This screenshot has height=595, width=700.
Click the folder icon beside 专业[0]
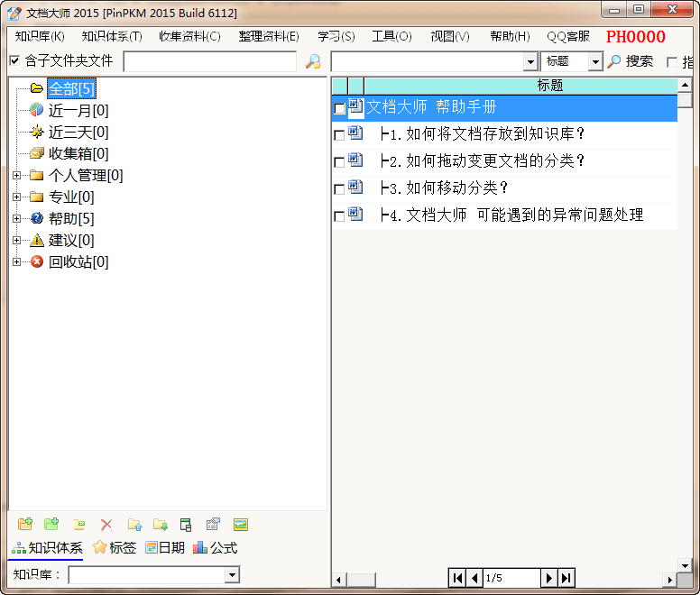tap(37, 197)
